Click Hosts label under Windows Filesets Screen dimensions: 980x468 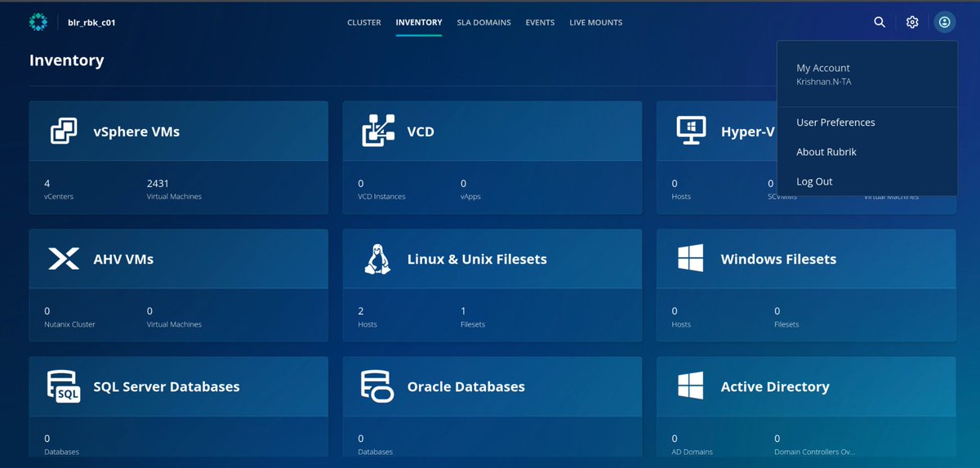tap(681, 324)
